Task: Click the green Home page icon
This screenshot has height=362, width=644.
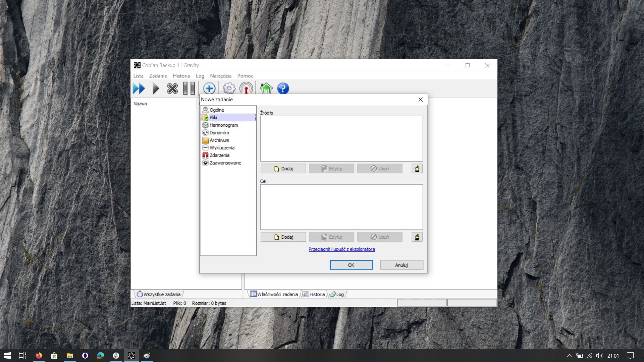Action: coord(266,88)
